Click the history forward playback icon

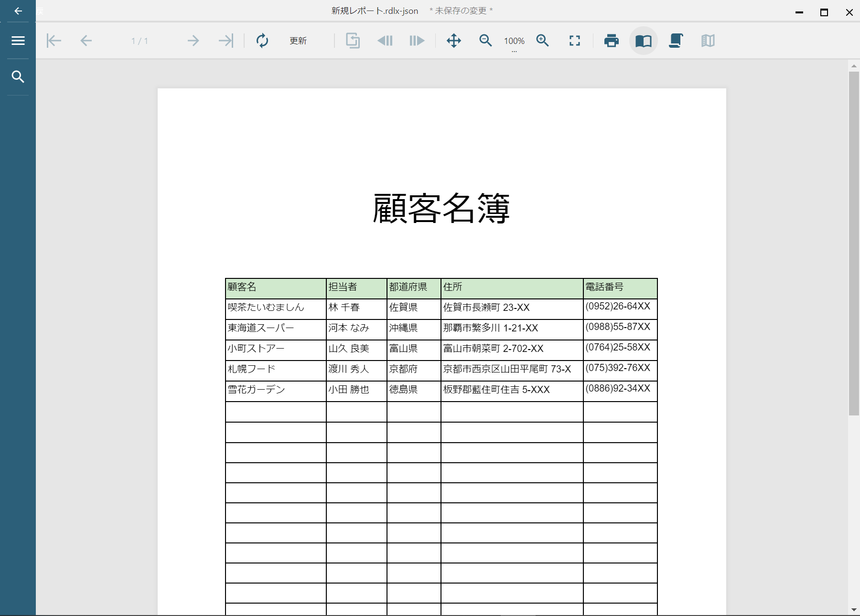click(417, 41)
